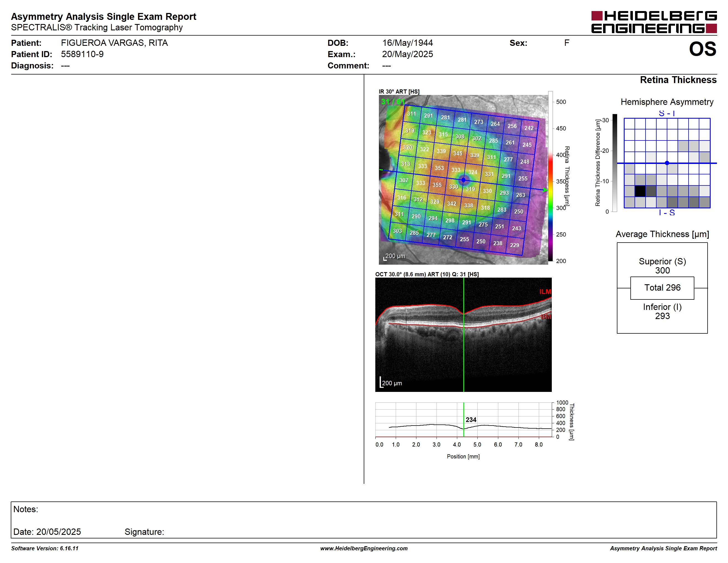Click the 'Total 296' box
728x563 pixels.
(662, 288)
